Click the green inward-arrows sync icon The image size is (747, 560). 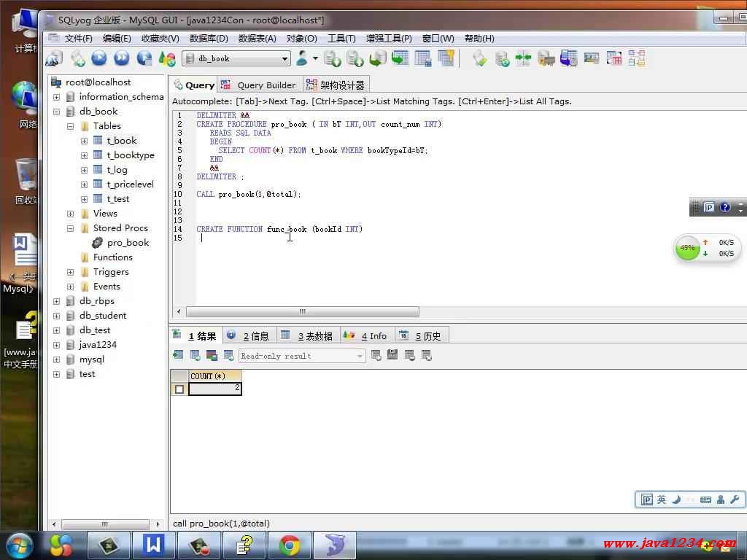523,58
